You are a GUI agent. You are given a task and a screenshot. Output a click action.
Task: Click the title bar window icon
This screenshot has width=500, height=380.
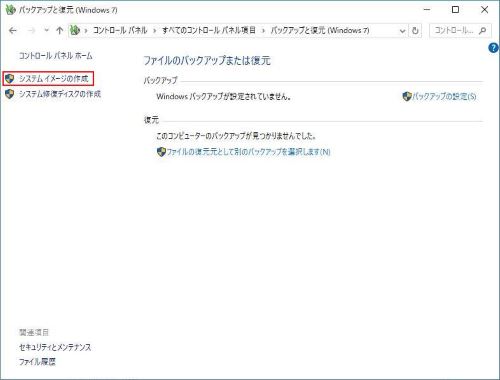[11, 10]
